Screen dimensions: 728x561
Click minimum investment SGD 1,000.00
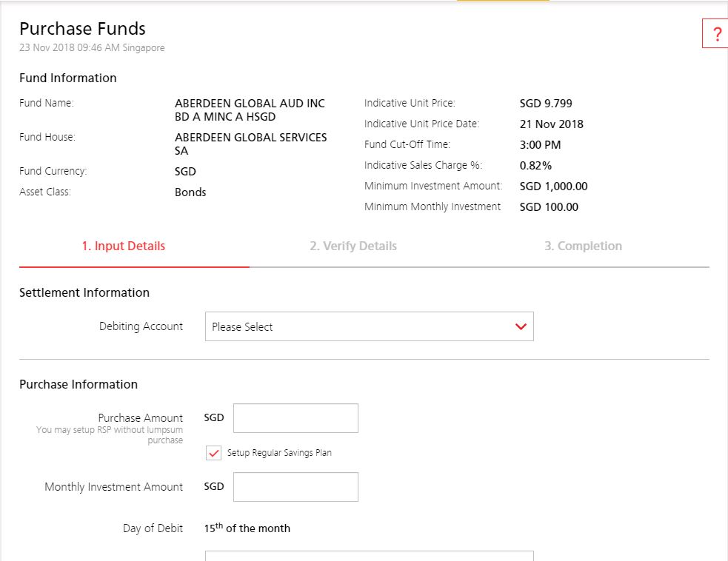(553, 186)
